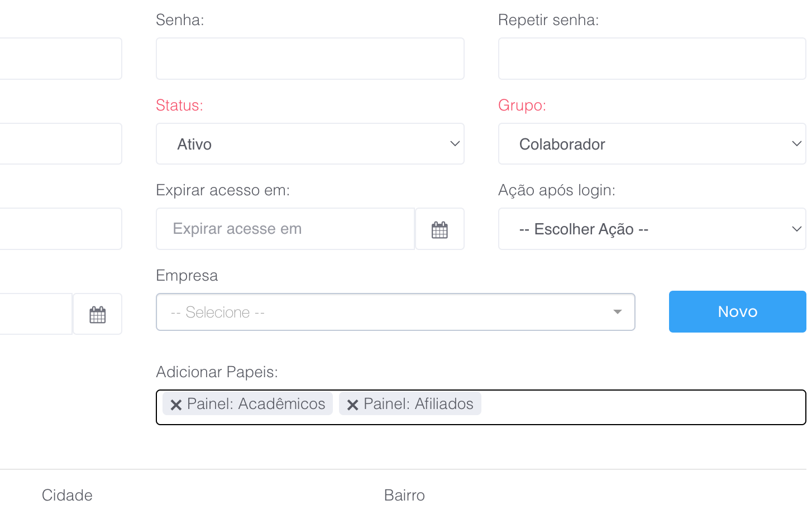This screenshot has width=812, height=510.
Task: Click calendar icon beside the left date field
Action: click(98, 314)
